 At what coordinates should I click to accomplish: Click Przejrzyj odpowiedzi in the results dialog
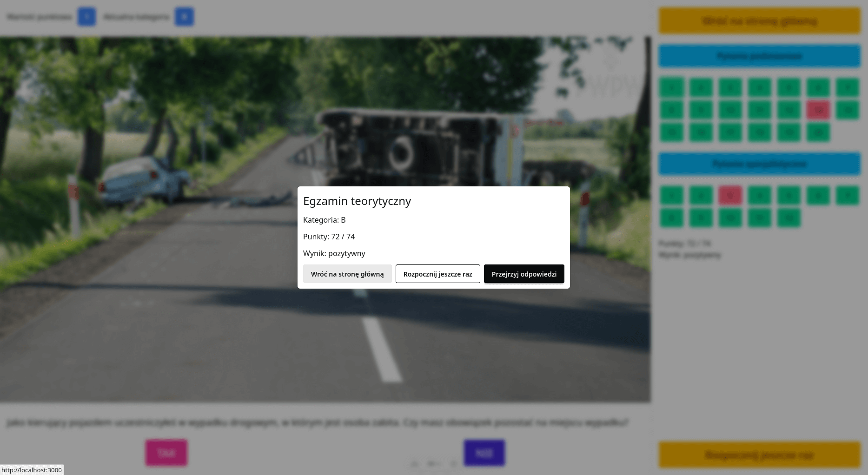point(523,274)
